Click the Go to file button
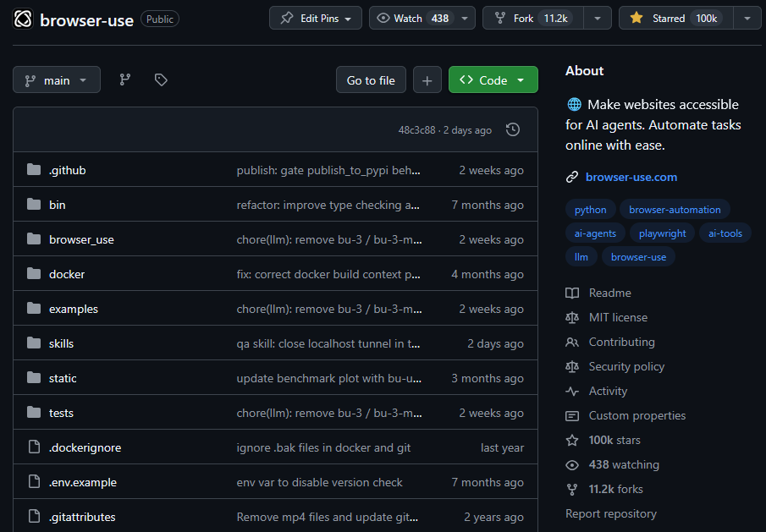This screenshot has width=766, height=532. coord(371,80)
